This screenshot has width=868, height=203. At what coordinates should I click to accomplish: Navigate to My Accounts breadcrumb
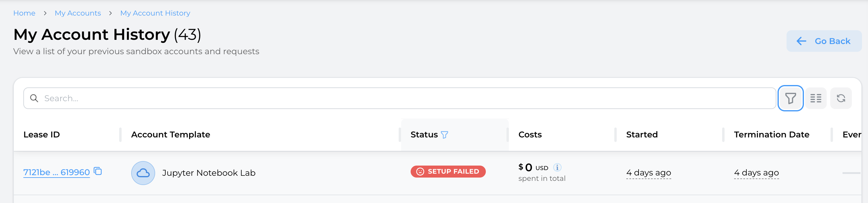[78, 13]
